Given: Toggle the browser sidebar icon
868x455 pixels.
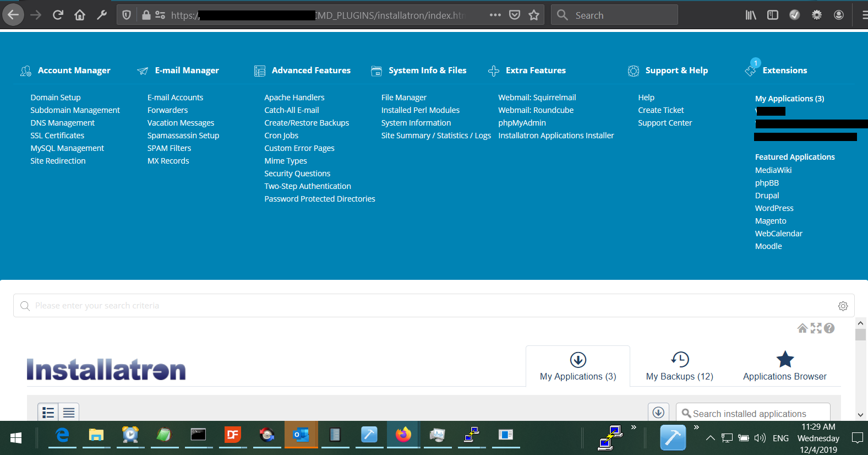Looking at the screenshot, I should click(773, 15).
